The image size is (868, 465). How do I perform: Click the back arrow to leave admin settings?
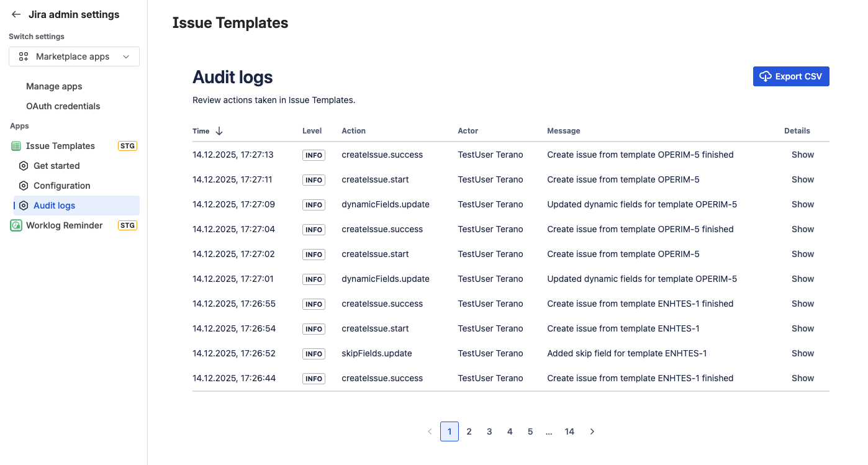(16, 14)
